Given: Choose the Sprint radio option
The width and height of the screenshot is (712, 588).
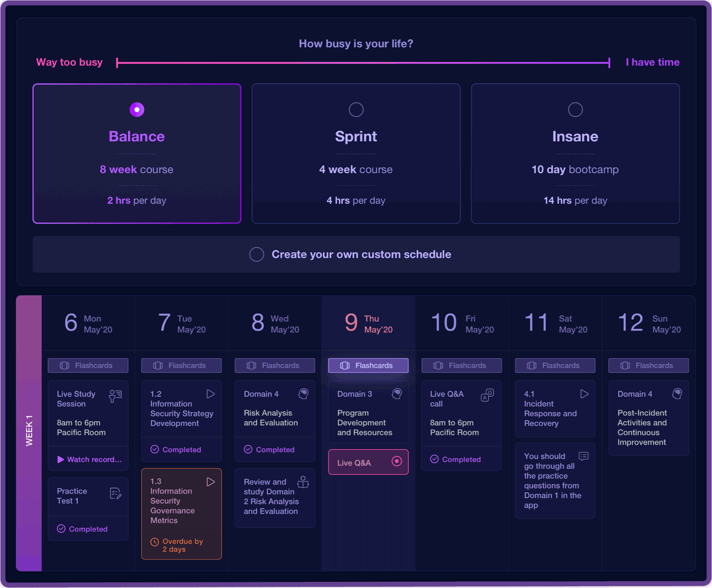Looking at the screenshot, I should pyautogui.click(x=356, y=110).
